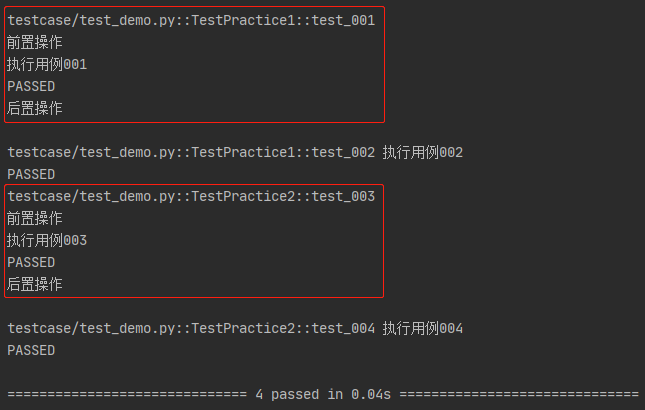Click 执行用例004 text after test_004
645x410 pixels.
tap(422, 329)
